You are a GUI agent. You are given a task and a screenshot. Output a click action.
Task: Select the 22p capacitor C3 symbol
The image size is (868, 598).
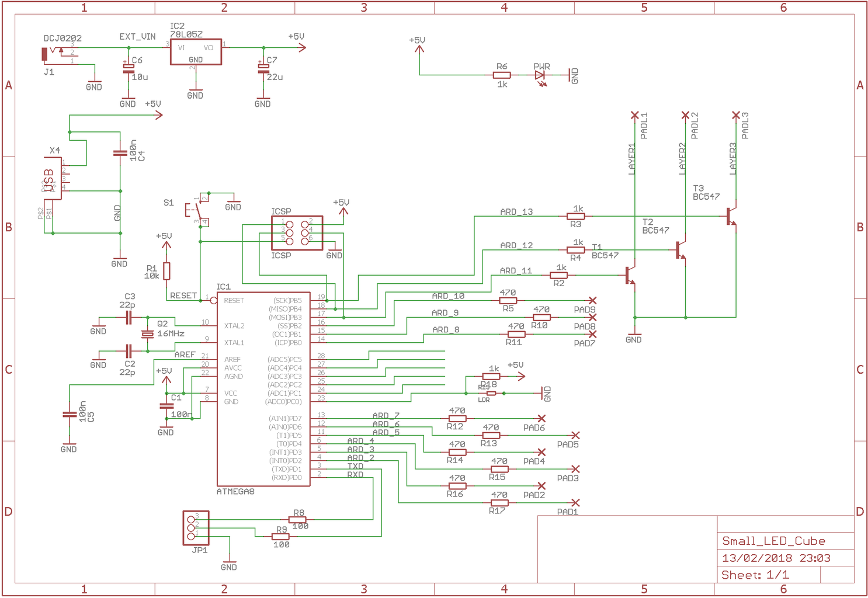click(x=129, y=318)
